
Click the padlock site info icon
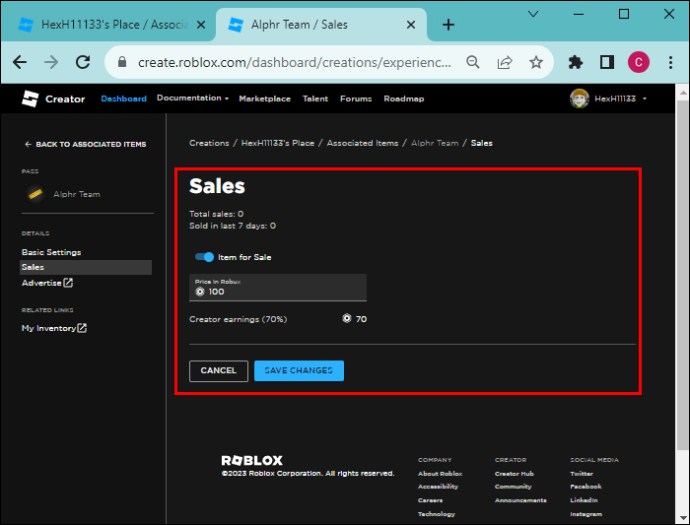(x=122, y=62)
